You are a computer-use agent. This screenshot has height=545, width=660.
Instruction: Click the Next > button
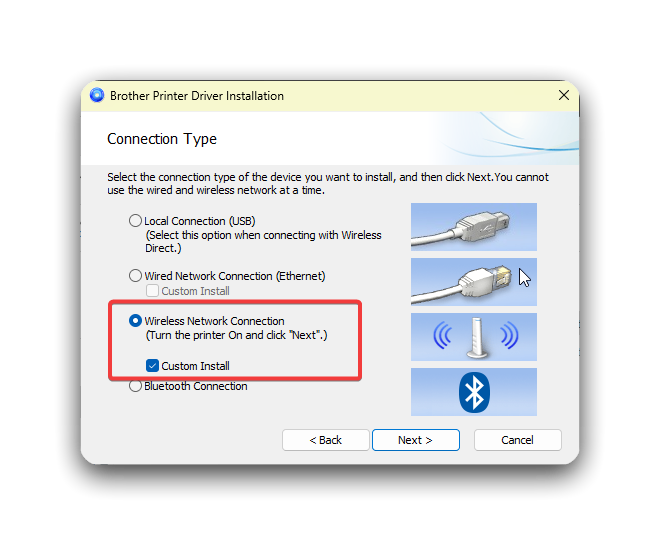(x=415, y=440)
